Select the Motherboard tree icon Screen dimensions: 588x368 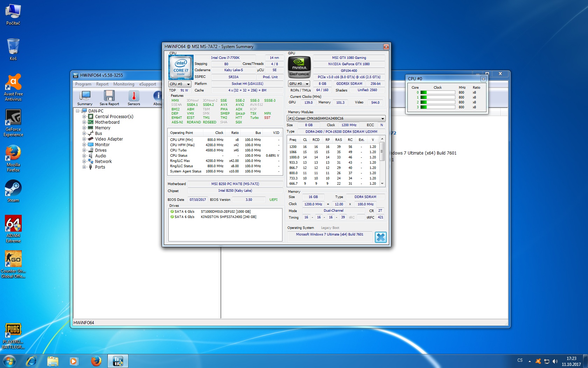pos(91,122)
